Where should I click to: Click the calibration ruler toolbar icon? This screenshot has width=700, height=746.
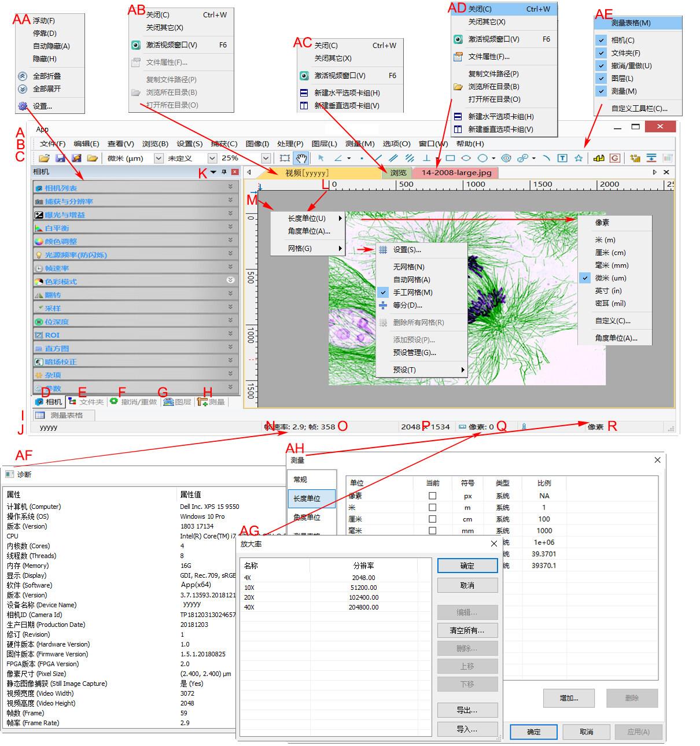pyautogui.click(x=599, y=158)
